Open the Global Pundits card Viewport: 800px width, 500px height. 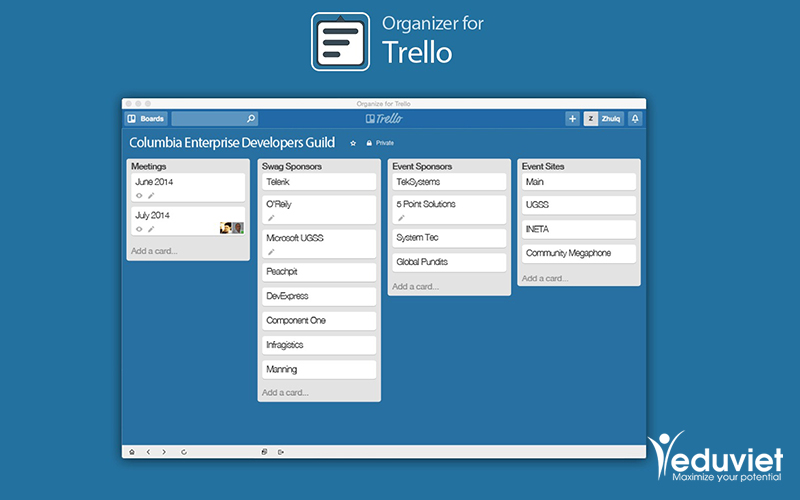click(449, 262)
